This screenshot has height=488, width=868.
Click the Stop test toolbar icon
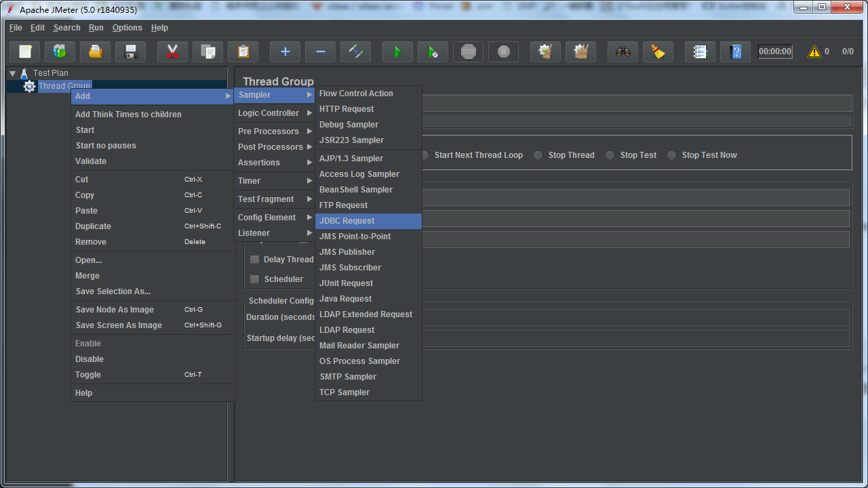coord(469,52)
